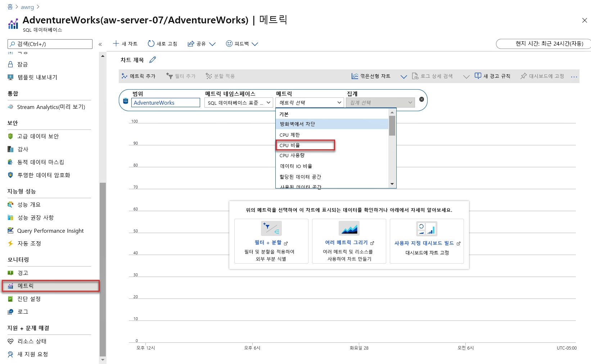Click the 사용자 지정 대시보드 빌드 link
This screenshot has width=591, height=364.
[424, 243]
